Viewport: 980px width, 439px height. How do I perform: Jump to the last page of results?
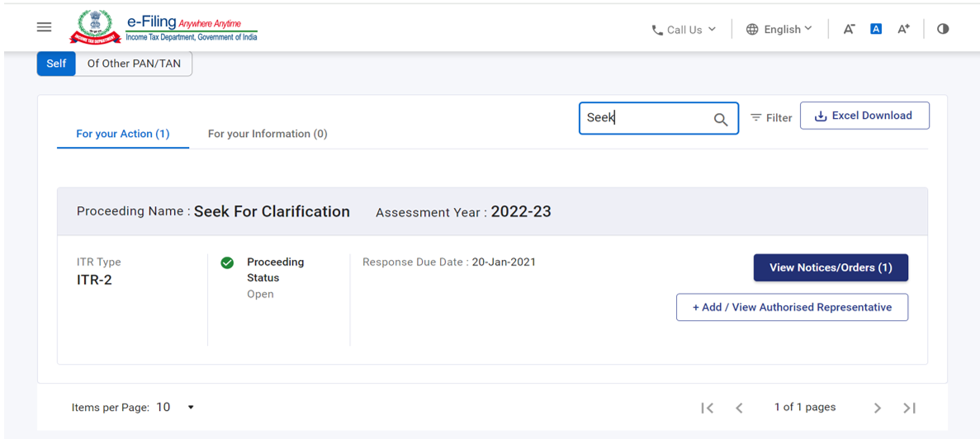(x=909, y=408)
